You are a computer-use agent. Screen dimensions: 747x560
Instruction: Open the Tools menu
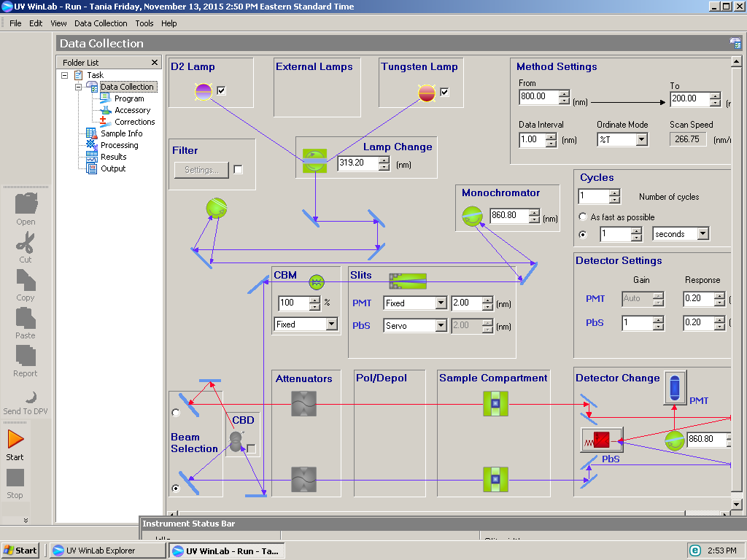pyautogui.click(x=144, y=23)
